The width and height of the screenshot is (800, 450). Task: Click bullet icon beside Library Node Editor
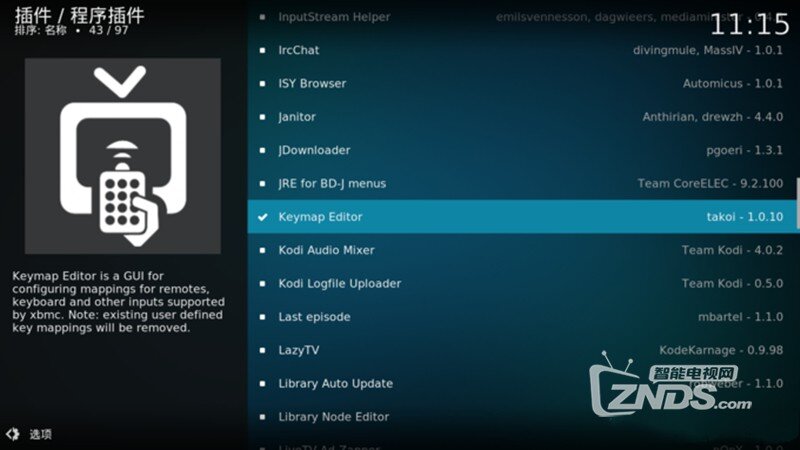[262, 417]
